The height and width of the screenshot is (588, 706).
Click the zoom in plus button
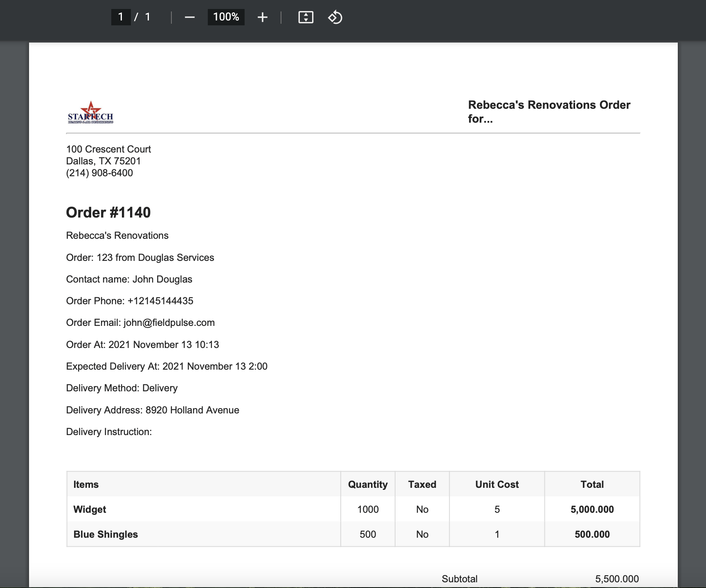click(263, 17)
